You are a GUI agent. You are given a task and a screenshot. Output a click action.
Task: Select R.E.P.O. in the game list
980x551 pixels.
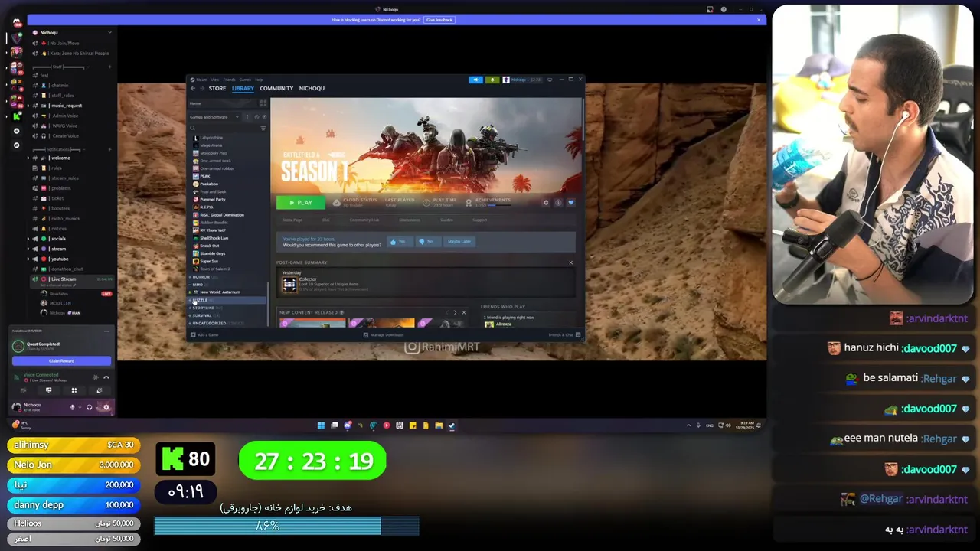(207, 207)
